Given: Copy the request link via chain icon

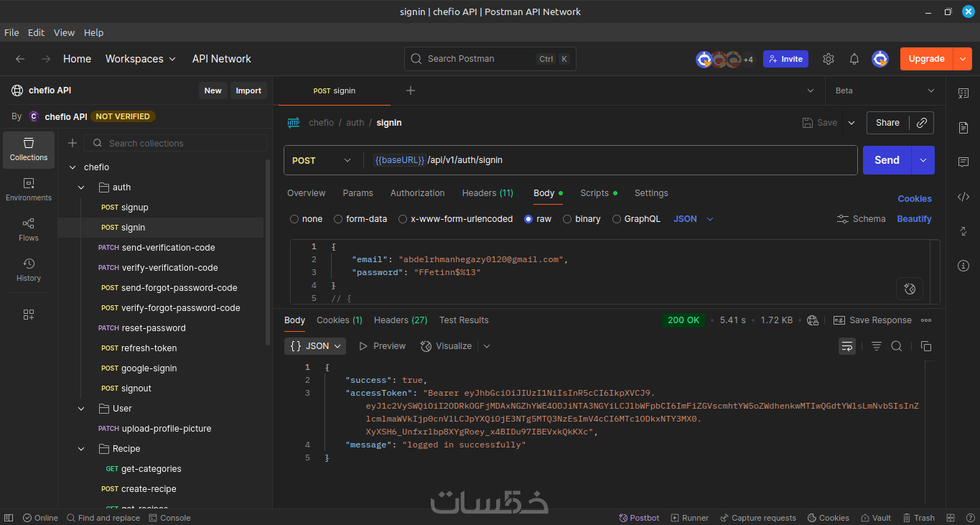Looking at the screenshot, I should [922, 123].
